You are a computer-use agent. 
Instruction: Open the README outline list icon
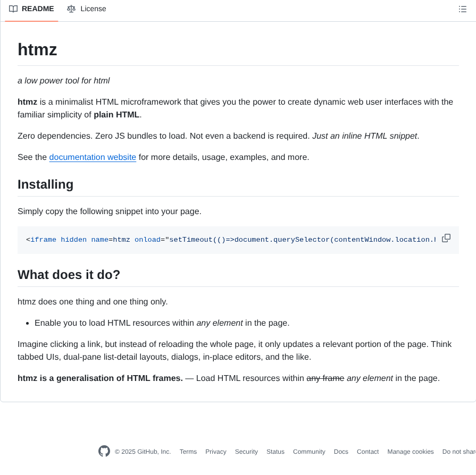coord(462,9)
